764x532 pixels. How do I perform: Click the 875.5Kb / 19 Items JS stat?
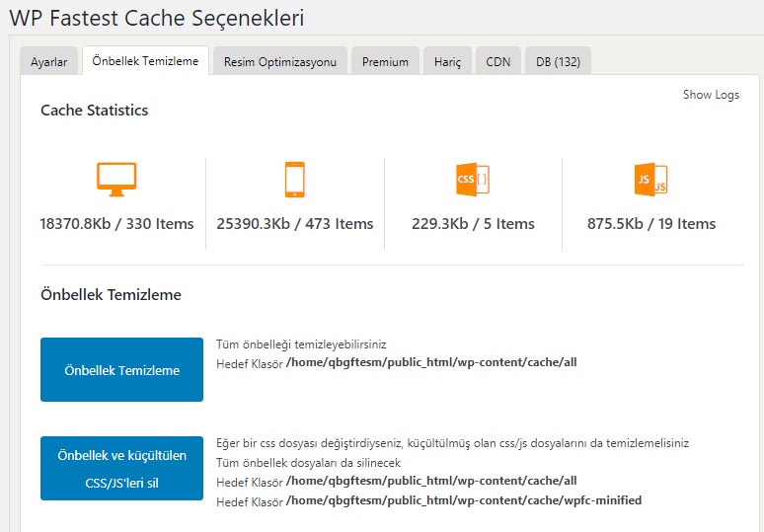651,224
